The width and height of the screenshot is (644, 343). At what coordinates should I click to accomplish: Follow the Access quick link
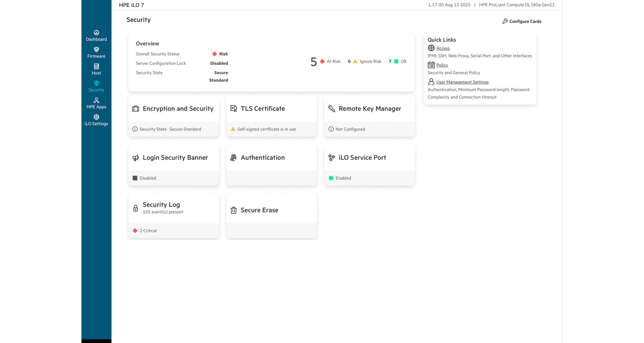pos(443,48)
